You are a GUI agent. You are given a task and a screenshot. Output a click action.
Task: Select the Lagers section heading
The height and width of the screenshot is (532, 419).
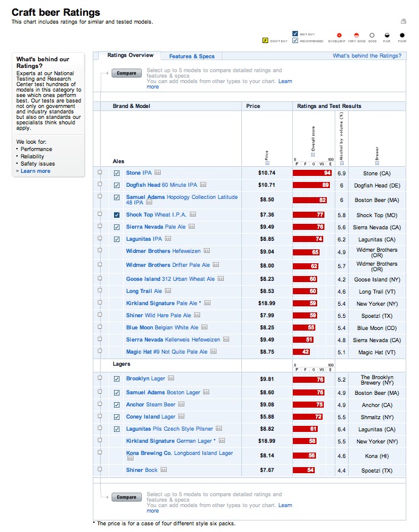pyautogui.click(x=121, y=364)
